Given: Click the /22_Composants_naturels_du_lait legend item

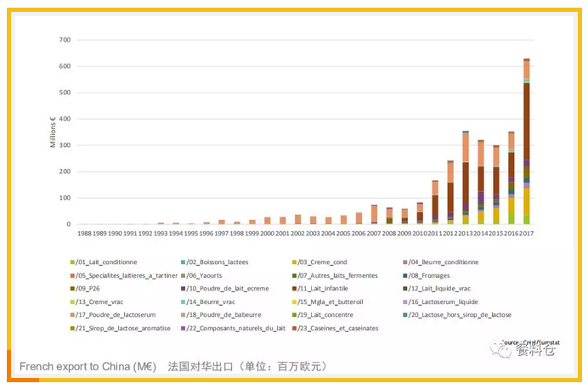Looking at the screenshot, I should click(x=228, y=328).
